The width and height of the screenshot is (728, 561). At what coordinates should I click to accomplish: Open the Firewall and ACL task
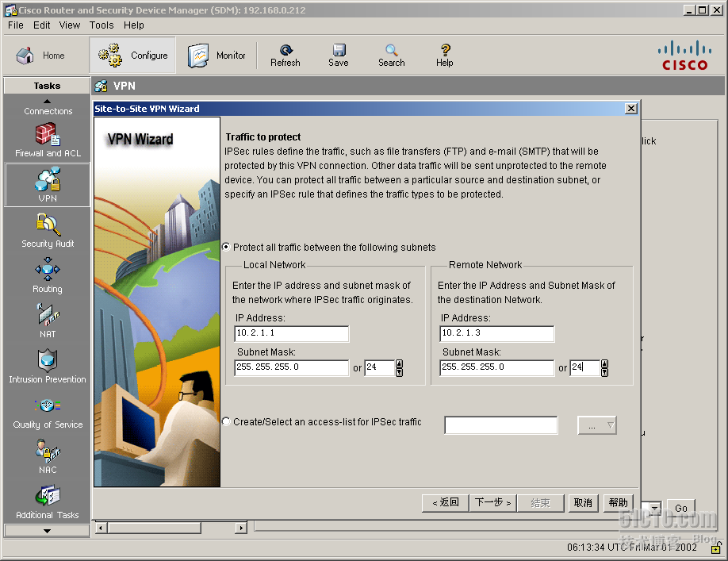[x=48, y=140]
